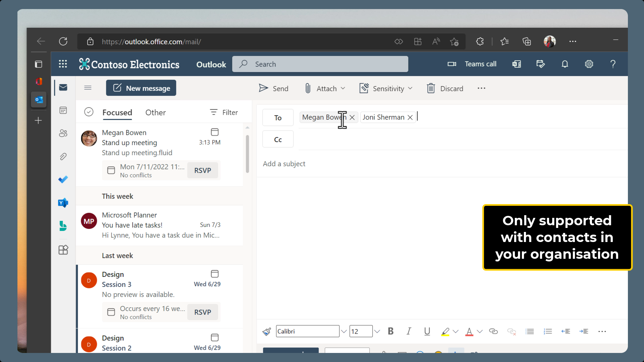This screenshot has width=644, height=362.
Task: Open the Settings gear
Action: click(589, 64)
